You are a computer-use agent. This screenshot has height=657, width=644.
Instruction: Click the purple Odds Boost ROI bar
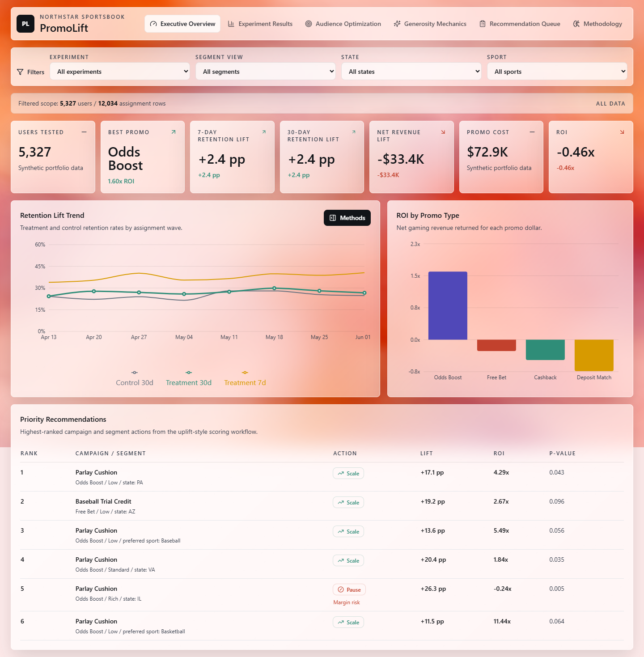tap(448, 305)
